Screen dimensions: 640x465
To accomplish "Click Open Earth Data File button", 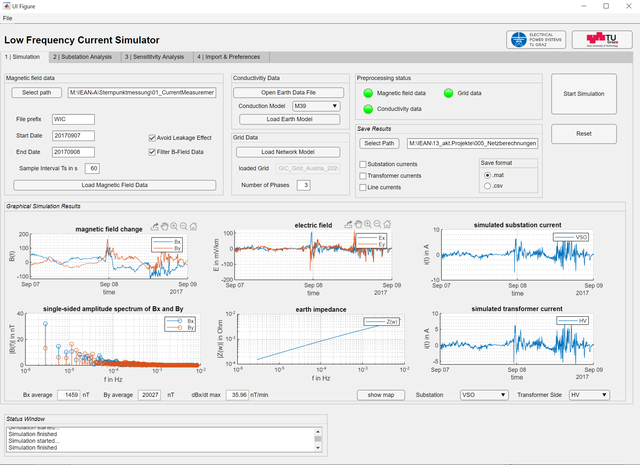I will coord(289,93).
